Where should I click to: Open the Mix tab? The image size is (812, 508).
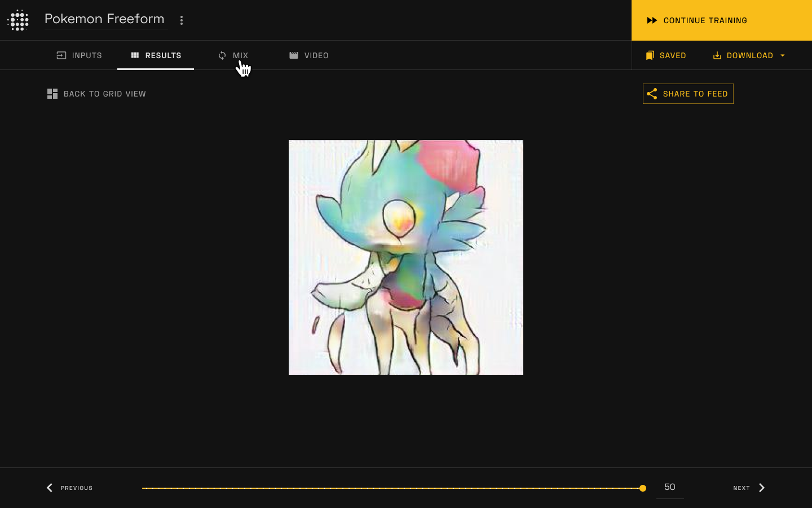pos(233,55)
